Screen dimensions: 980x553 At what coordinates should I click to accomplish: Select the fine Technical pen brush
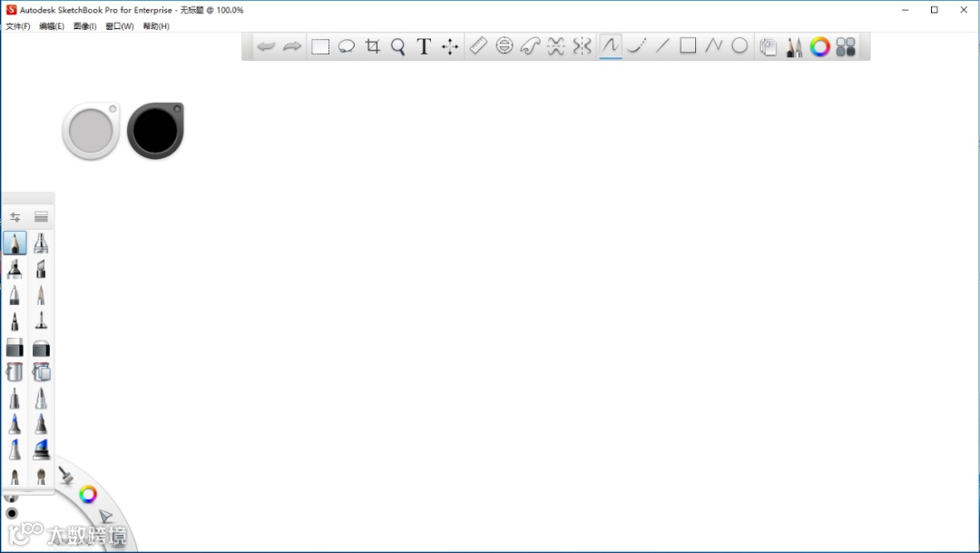coord(41,321)
